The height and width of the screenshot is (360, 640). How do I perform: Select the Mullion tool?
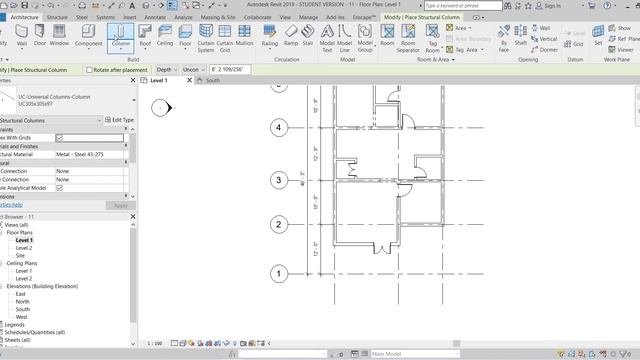(x=244, y=36)
